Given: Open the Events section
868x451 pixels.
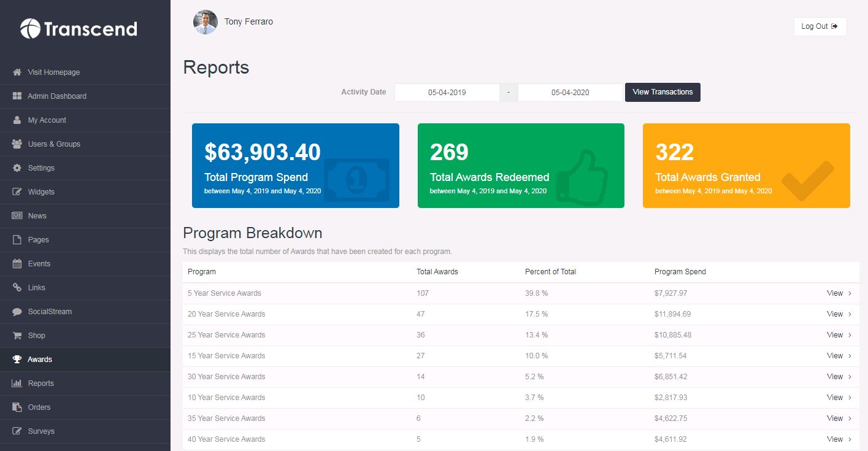Looking at the screenshot, I should 85,263.
